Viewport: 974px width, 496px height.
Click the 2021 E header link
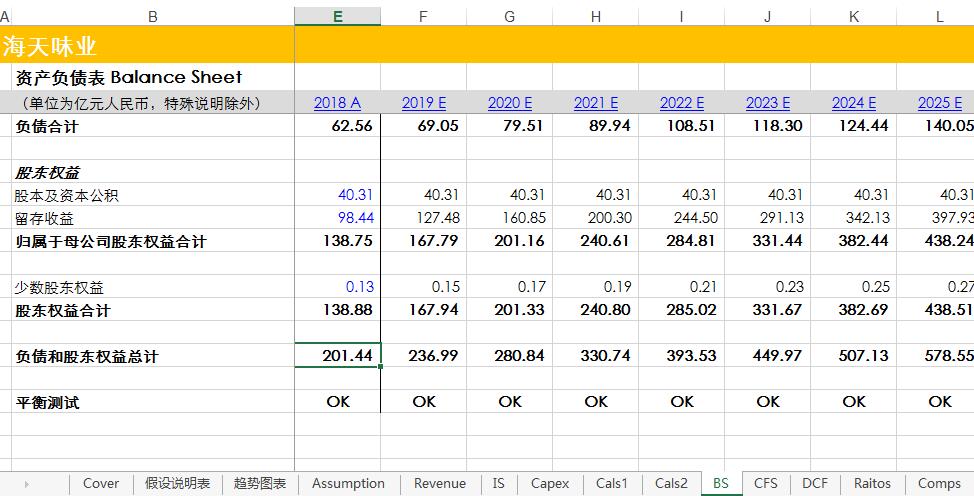596,103
